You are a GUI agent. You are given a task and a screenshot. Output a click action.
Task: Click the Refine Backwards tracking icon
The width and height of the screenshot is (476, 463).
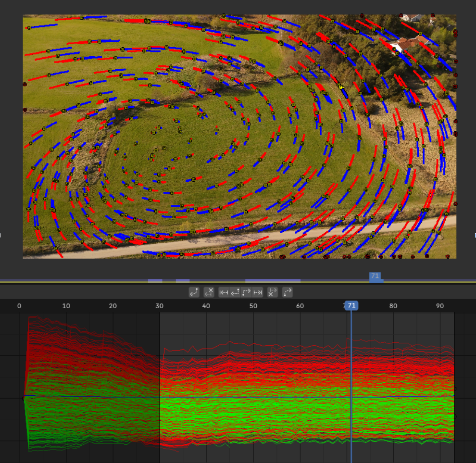[x=194, y=292]
